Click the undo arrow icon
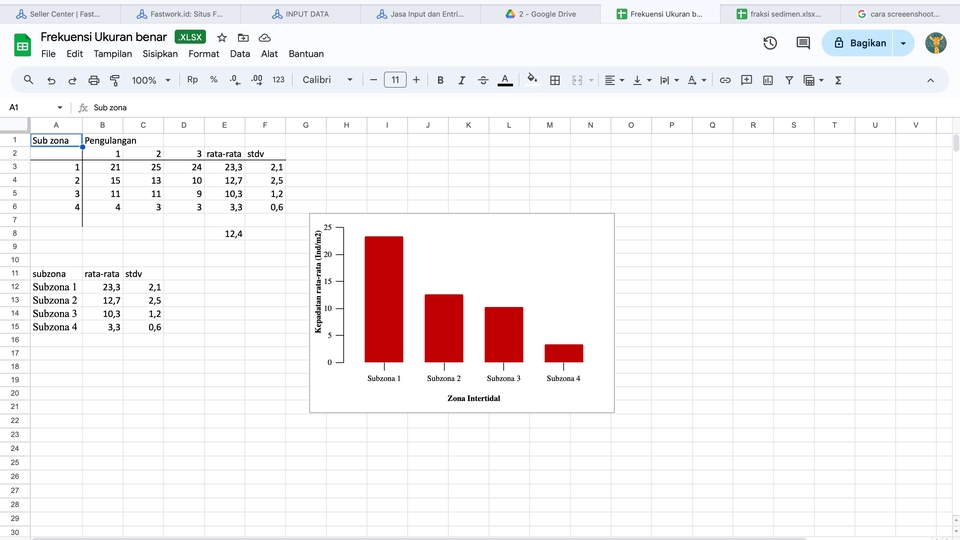This screenshot has height=540, width=960. (51, 80)
